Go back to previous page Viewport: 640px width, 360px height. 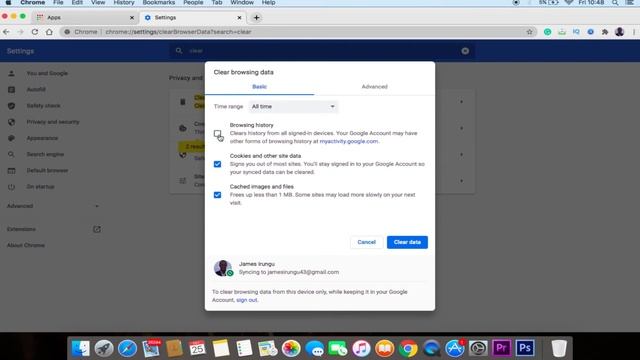click(x=6, y=32)
